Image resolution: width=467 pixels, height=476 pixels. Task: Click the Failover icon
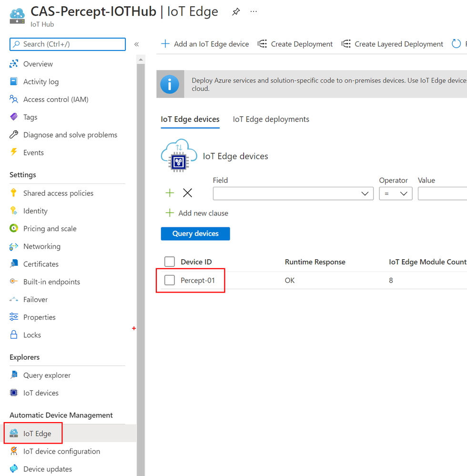pos(14,299)
